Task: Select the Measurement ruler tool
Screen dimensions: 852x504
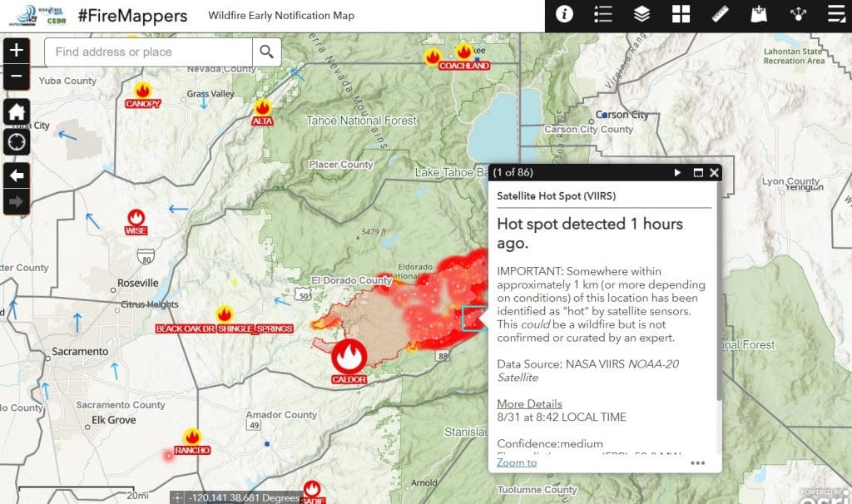Action: coord(721,14)
